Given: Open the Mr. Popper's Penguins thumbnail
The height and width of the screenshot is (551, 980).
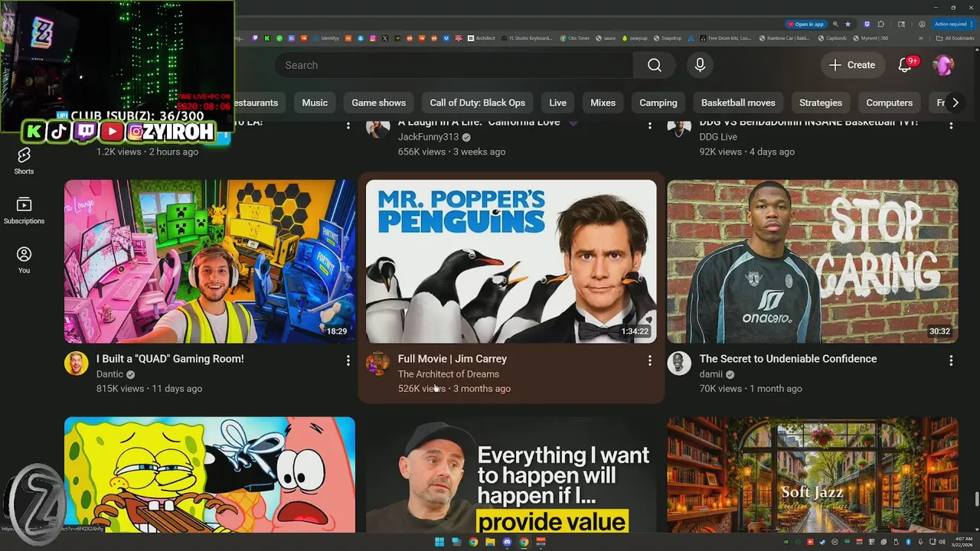Looking at the screenshot, I should point(511,262).
